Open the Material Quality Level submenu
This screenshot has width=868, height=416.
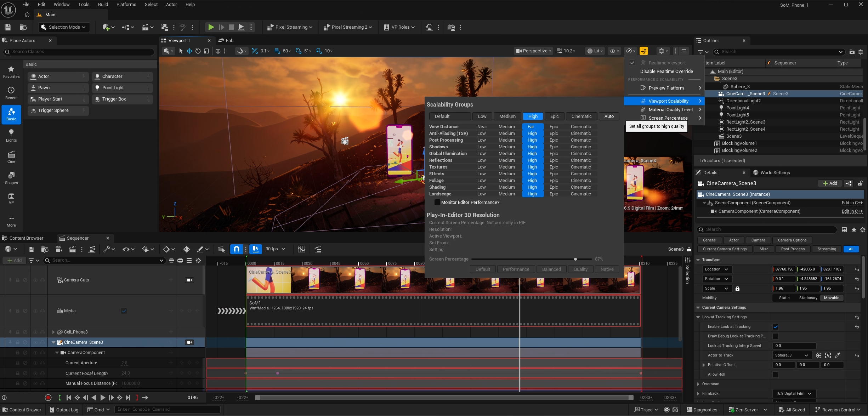pyautogui.click(x=665, y=110)
